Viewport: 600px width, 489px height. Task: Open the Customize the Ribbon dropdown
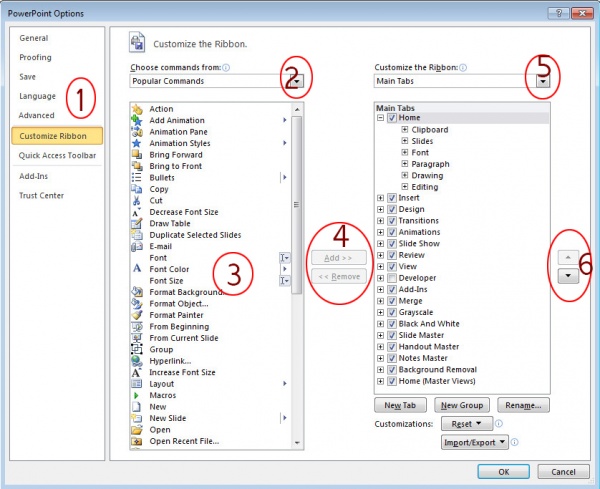(543, 81)
